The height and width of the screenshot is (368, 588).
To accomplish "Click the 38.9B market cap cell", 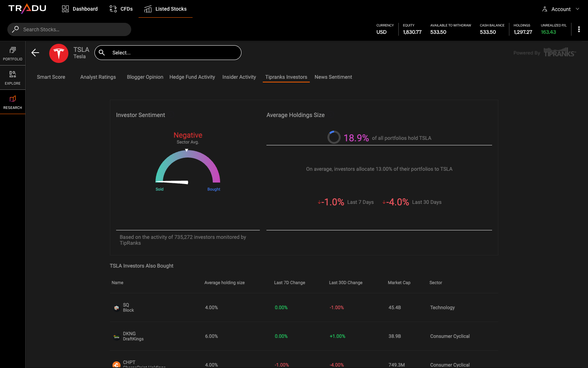I will click(x=395, y=336).
